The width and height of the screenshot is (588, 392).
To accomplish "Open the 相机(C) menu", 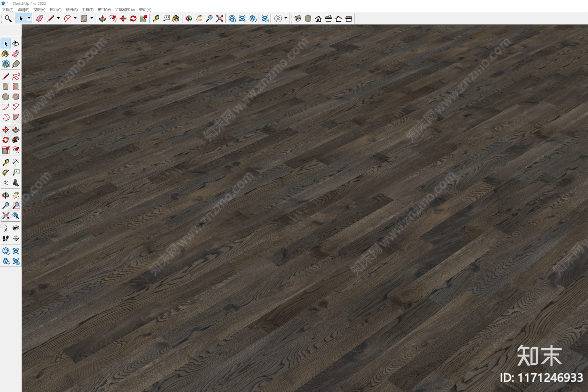I will (x=55, y=10).
